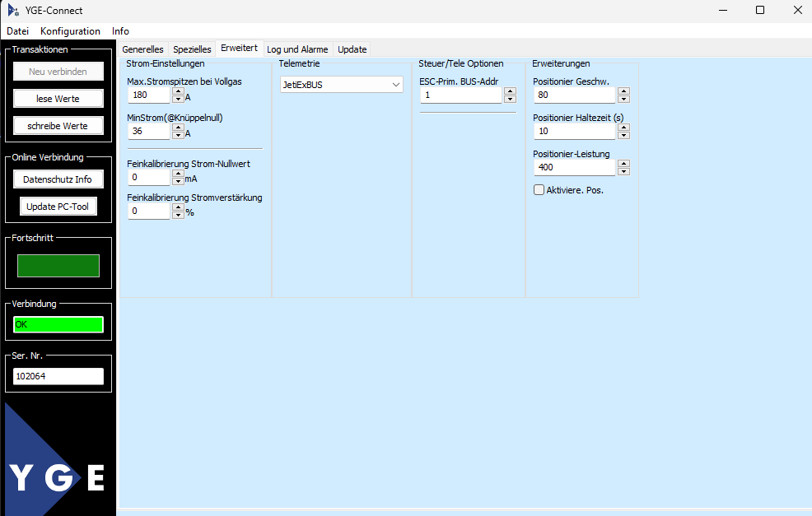Decrease ESC-Prim. BUS-Addr value
This screenshot has height=516, width=812.
click(x=510, y=99)
